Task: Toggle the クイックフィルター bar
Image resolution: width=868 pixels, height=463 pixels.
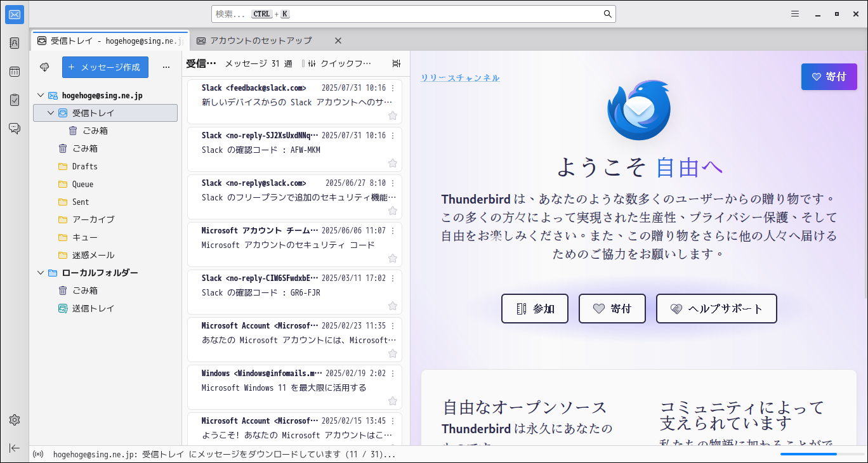Action: (340, 63)
